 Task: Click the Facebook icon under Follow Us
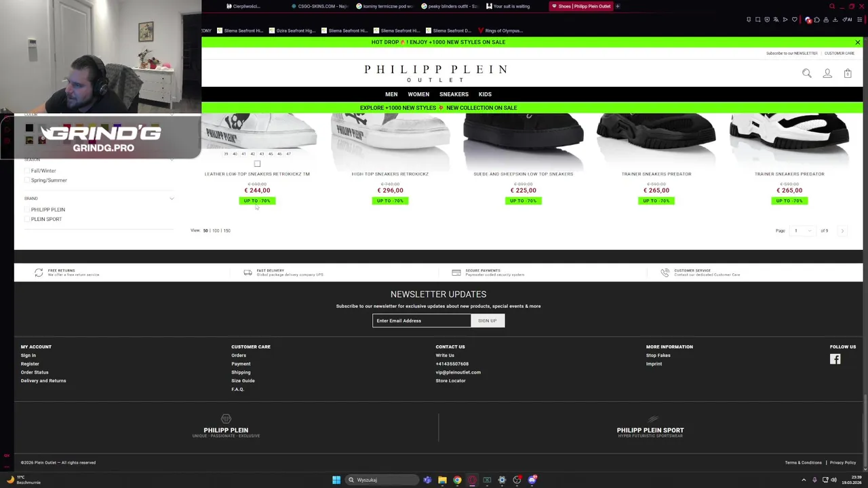click(835, 359)
